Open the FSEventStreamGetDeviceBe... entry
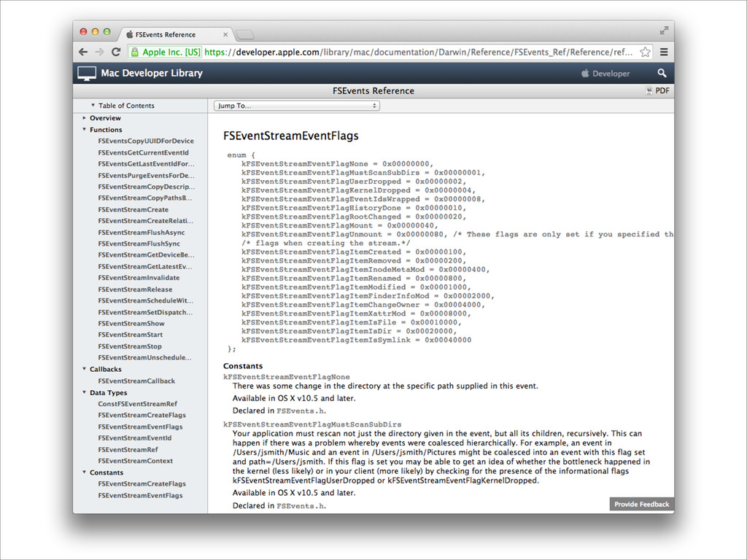 click(146, 254)
